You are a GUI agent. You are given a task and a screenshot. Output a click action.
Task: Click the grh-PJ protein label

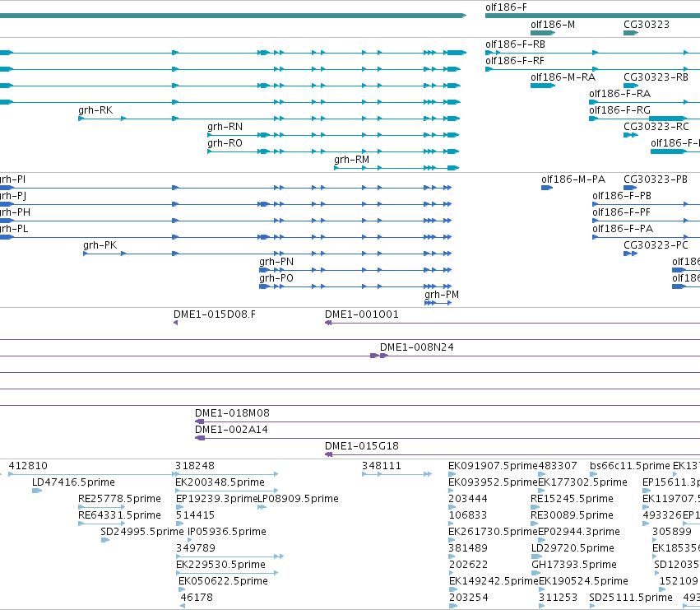click(13, 196)
